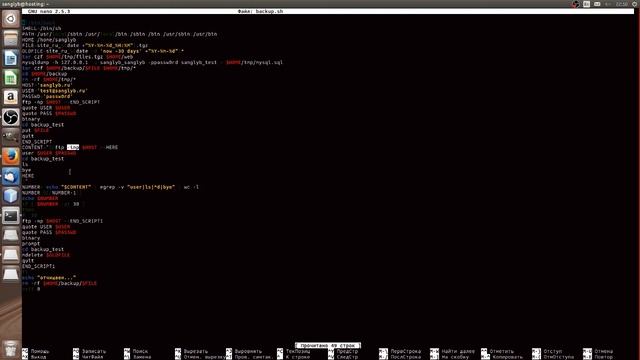Click the 'Повтор' redo label

[604, 357]
